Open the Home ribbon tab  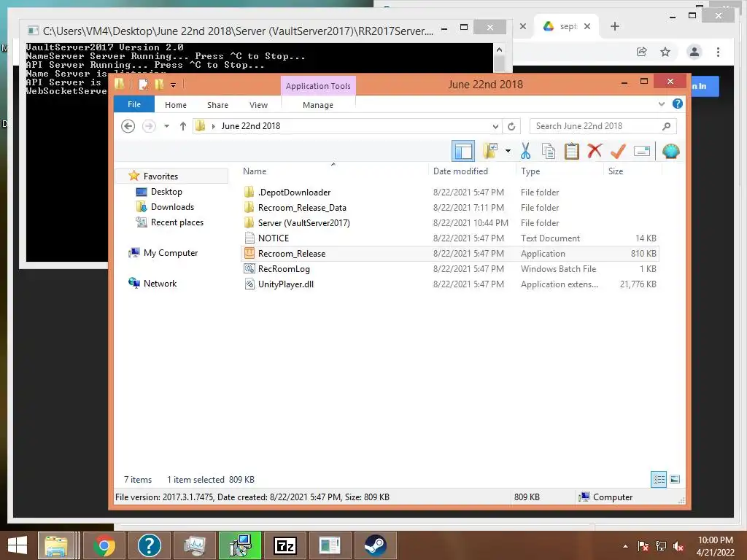coord(175,105)
